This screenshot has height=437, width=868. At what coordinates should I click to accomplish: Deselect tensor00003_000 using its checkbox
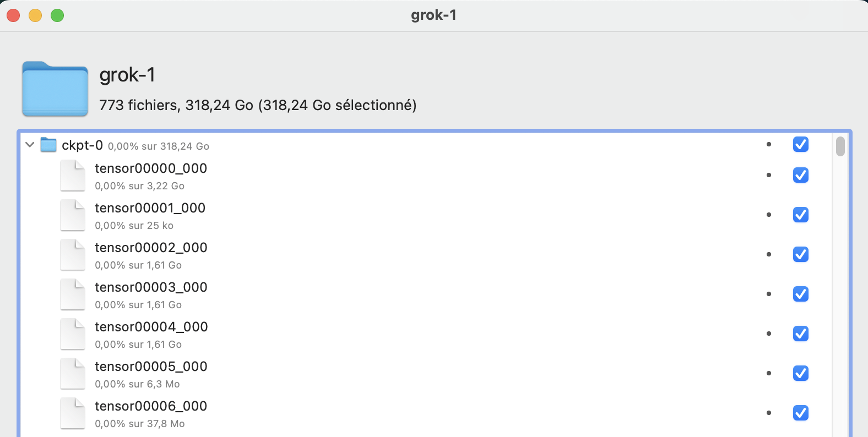point(800,294)
